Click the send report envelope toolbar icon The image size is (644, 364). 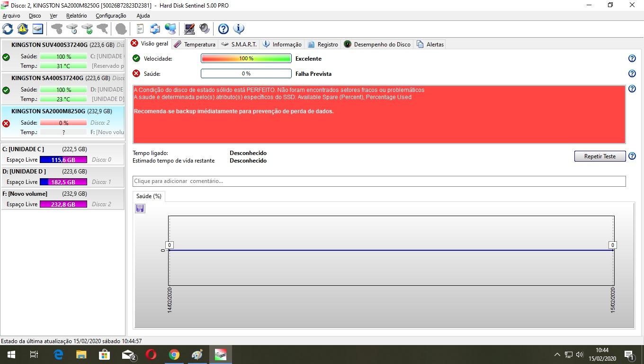[155, 29]
